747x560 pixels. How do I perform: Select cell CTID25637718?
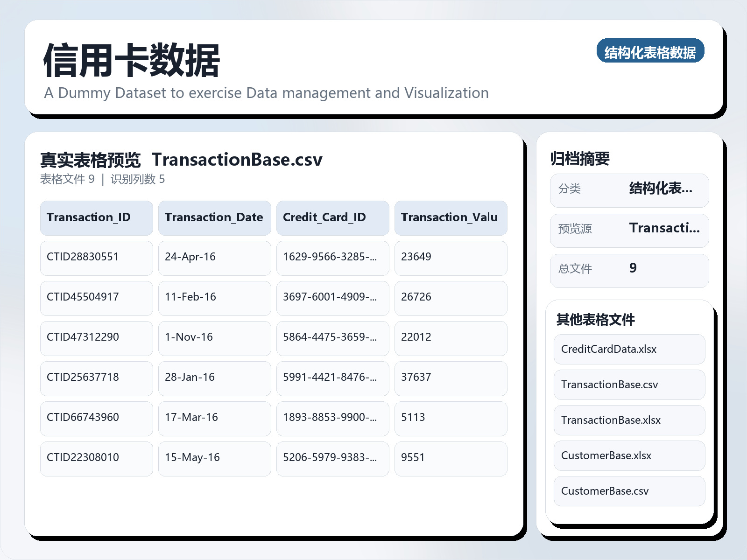(x=96, y=378)
